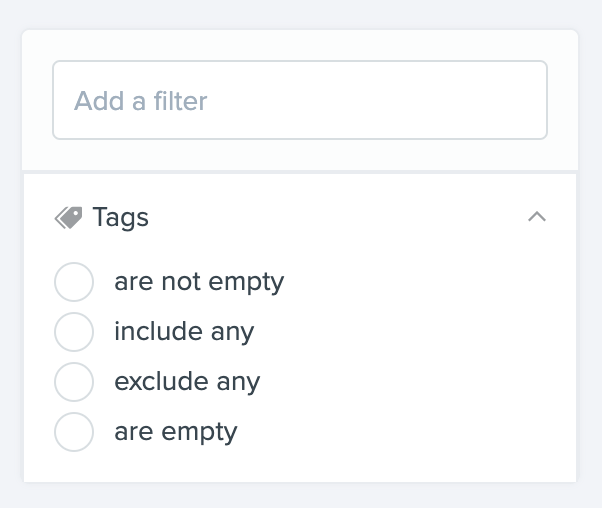Click the Add a filter placeholder text

pos(141,101)
